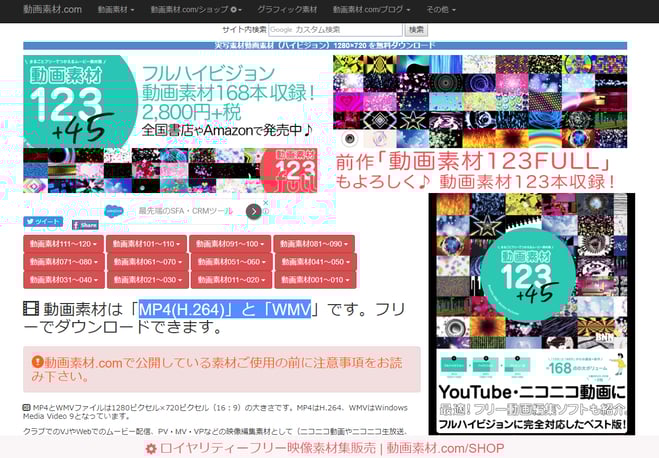Expand 動画素材041~050 dropdown
This screenshot has width=659, height=458.
tap(316, 262)
